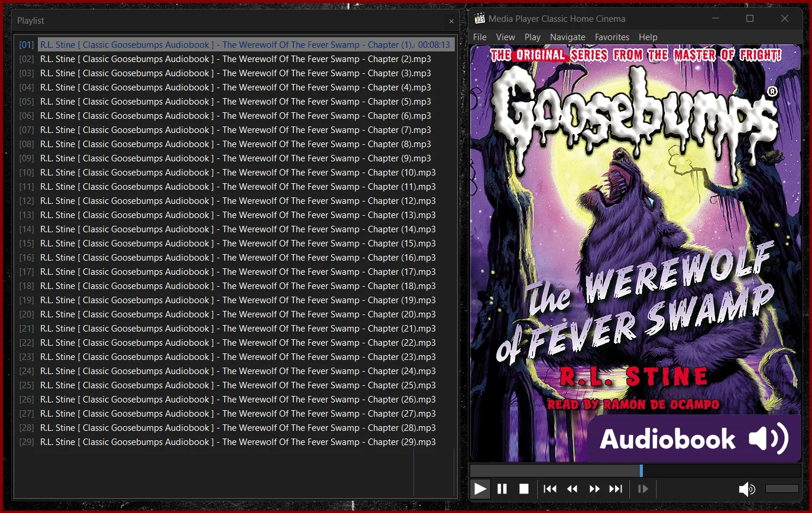
Task: Click the 00:08:13 duration of Chapter (1)
Action: tap(434, 45)
